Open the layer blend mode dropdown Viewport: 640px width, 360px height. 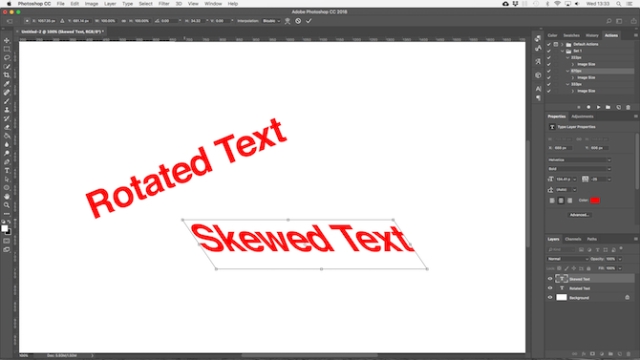(x=568, y=259)
